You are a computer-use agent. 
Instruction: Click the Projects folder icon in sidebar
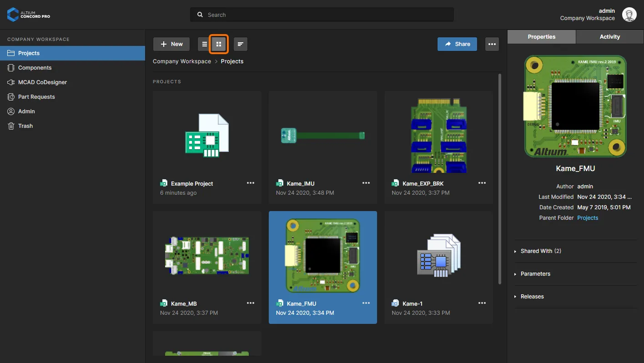[11, 53]
